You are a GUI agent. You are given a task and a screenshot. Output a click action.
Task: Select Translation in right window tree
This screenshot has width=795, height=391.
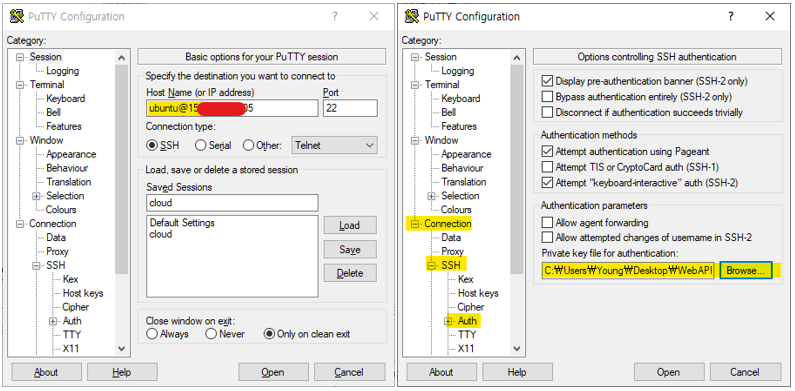[464, 182]
